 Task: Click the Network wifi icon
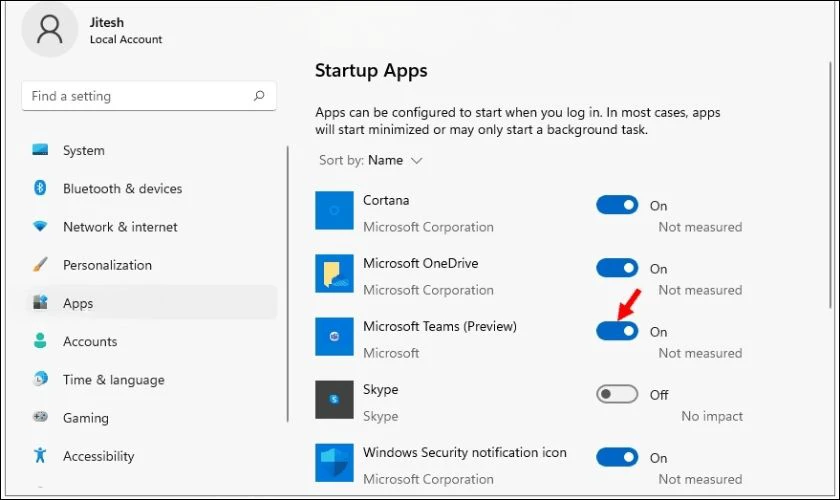(x=40, y=226)
